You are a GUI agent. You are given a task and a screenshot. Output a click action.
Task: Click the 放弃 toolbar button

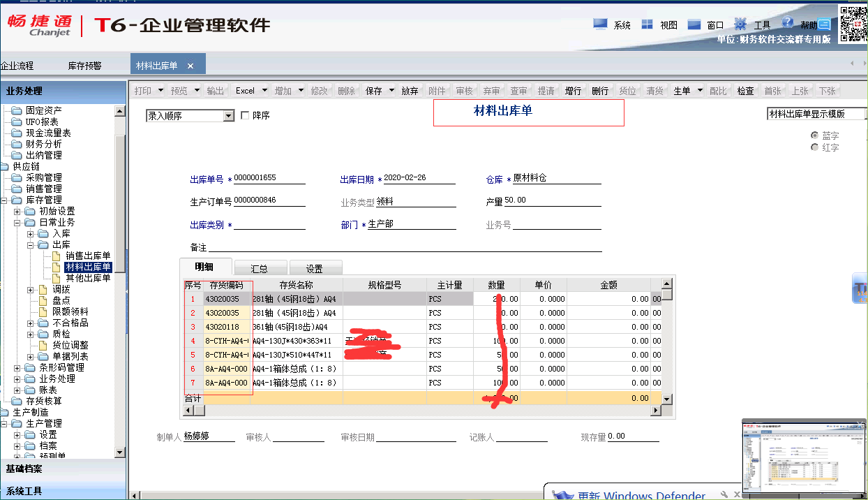(x=410, y=91)
